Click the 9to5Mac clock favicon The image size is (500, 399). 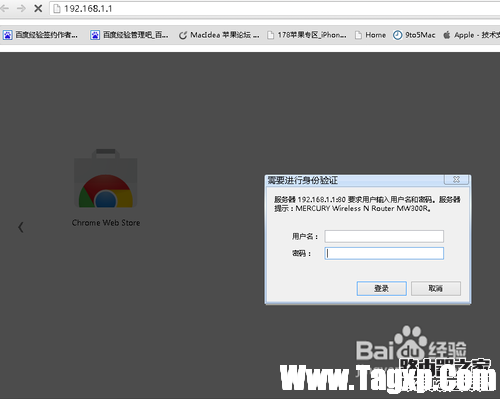pos(397,35)
